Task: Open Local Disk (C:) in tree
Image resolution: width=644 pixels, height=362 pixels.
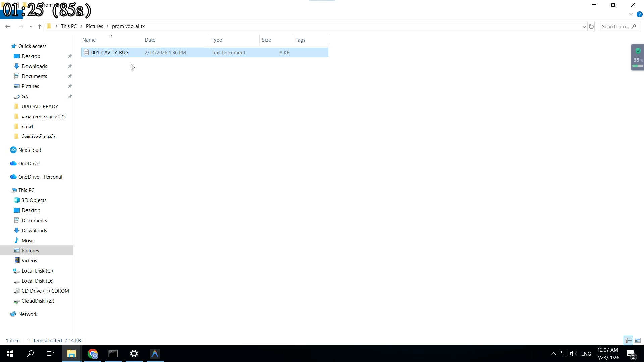Action: click(x=37, y=270)
